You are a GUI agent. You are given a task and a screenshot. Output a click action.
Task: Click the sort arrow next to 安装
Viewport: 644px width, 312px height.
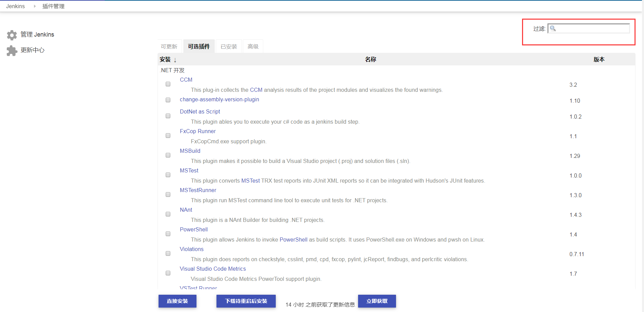click(x=175, y=60)
